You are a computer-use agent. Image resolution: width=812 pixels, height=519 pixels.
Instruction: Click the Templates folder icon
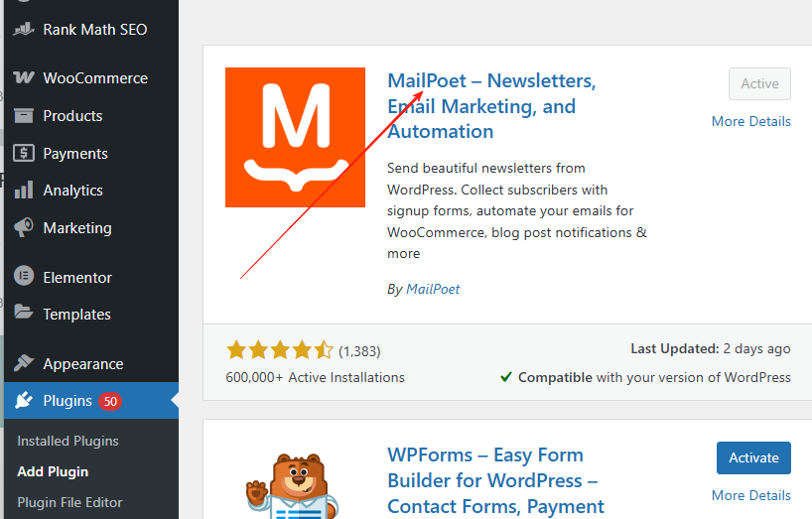click(24, 314)
